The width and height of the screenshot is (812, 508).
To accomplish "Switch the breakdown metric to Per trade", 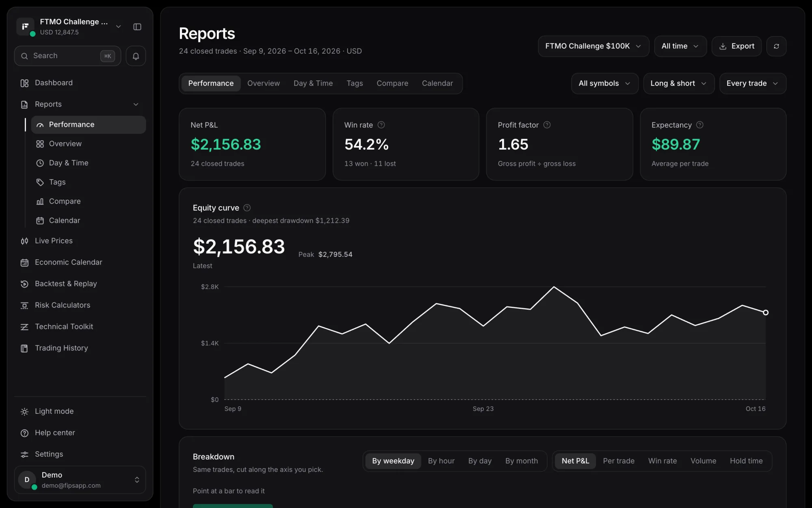I will [618, 461].
